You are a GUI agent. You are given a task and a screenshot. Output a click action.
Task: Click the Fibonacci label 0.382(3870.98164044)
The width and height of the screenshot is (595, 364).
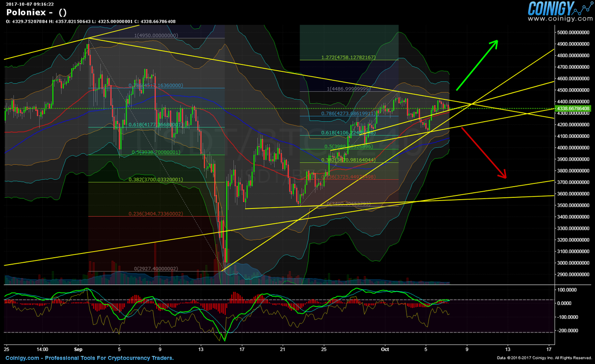click(349, 160)
